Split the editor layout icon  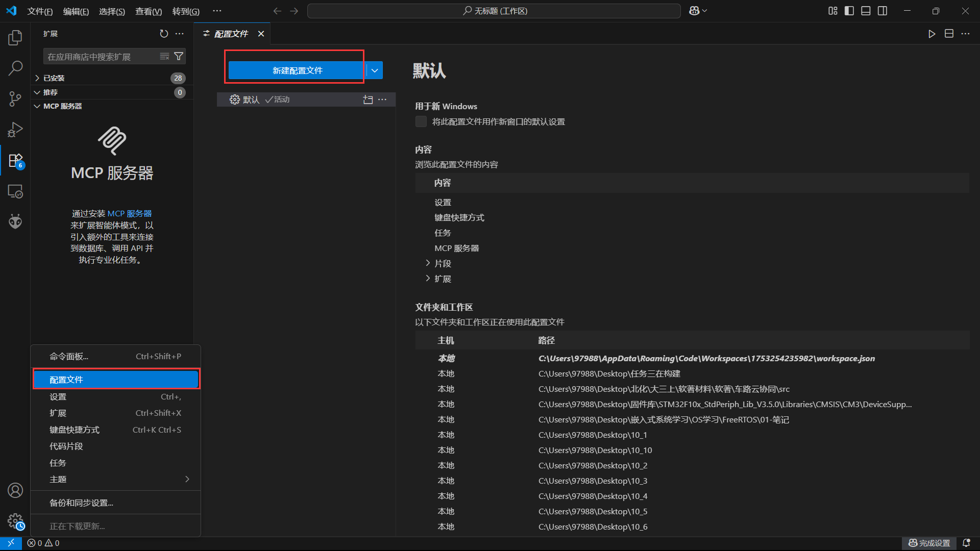949,34
